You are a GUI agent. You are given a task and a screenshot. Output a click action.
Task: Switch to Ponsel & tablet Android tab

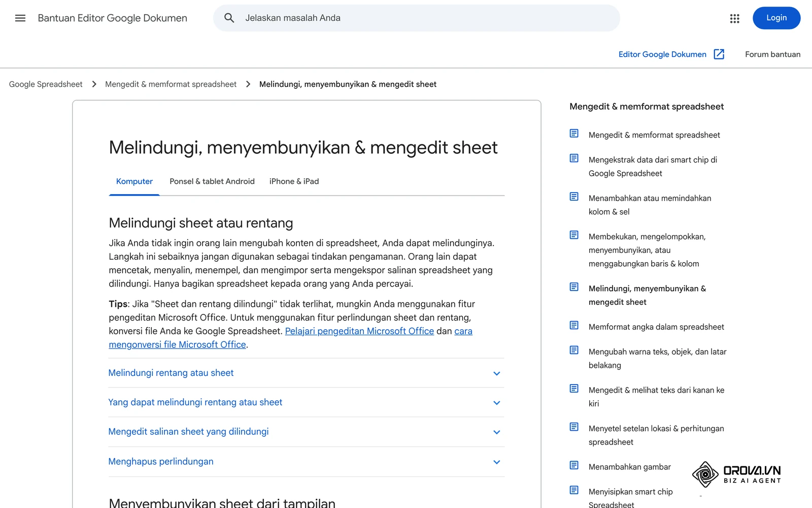pos(212,181)
